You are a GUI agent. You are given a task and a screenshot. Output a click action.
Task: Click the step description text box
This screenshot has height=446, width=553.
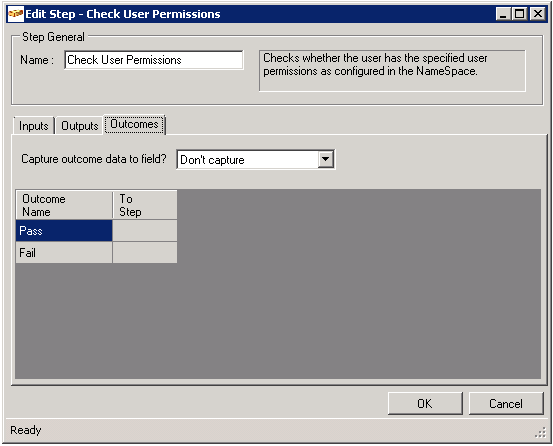point(392,71)
